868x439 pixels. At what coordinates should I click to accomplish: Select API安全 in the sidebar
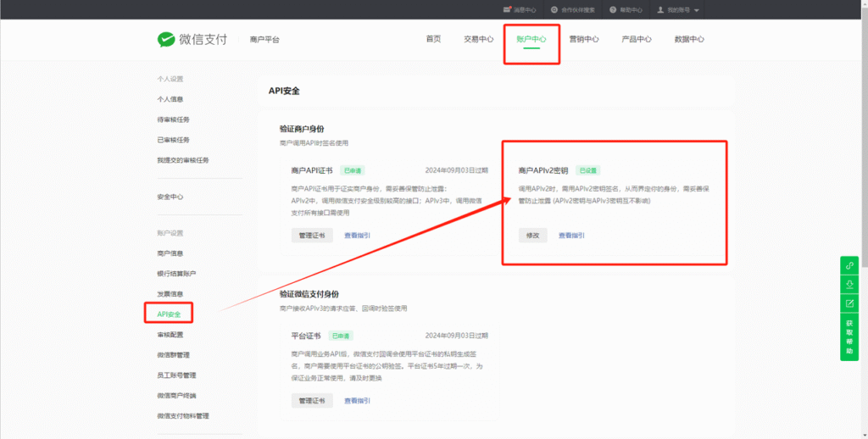tap(169, 314)
